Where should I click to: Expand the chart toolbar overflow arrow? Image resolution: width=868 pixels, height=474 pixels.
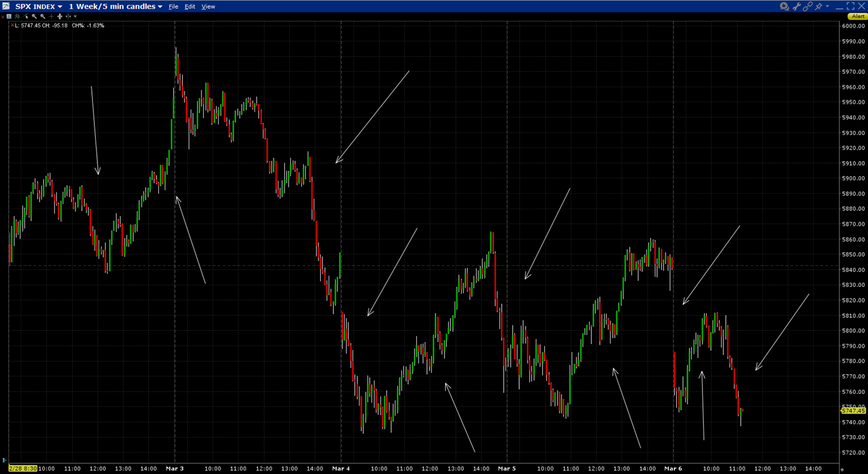coord(75,17)
